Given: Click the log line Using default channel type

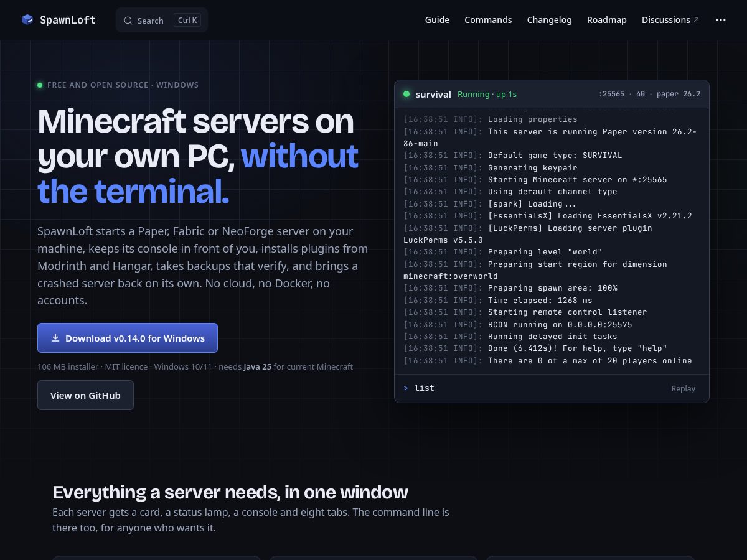Looking at the screenshot, I should pos(510,192).
